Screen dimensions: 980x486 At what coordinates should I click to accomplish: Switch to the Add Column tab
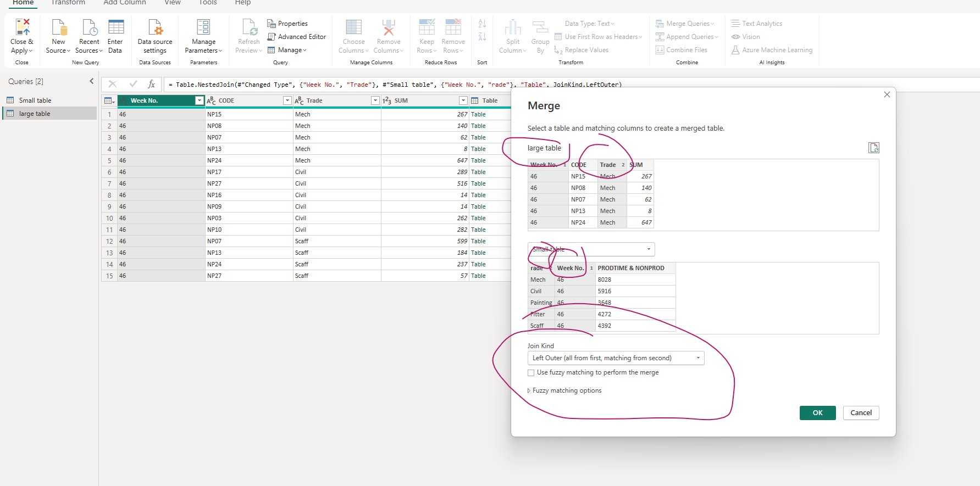point(125,3)
